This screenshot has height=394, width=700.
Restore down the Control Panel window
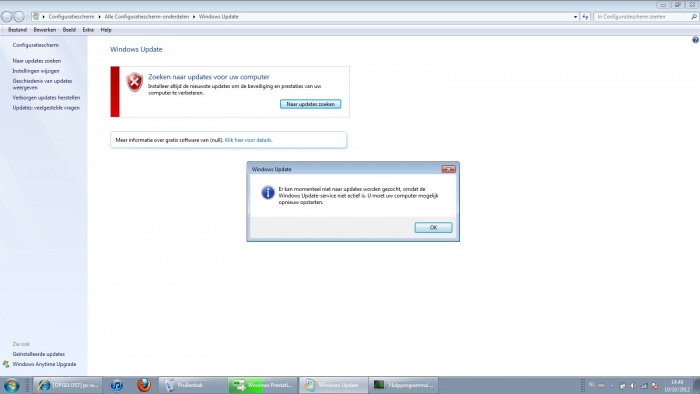(677, 5)
